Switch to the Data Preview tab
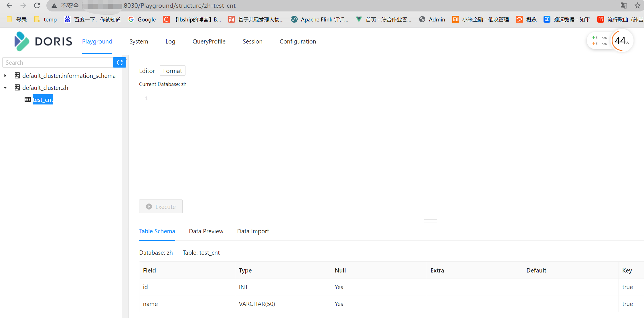The height and width of the screenshot is (318, 644). point(206,231)
